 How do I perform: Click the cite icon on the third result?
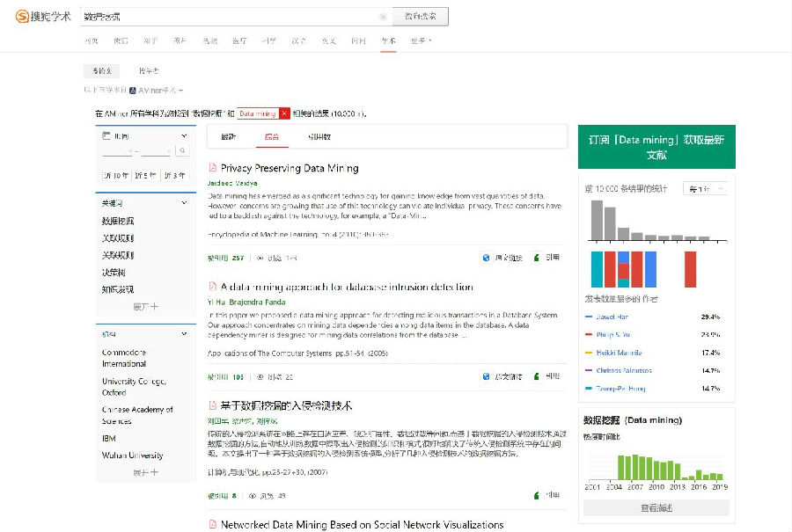click(537, 495)
